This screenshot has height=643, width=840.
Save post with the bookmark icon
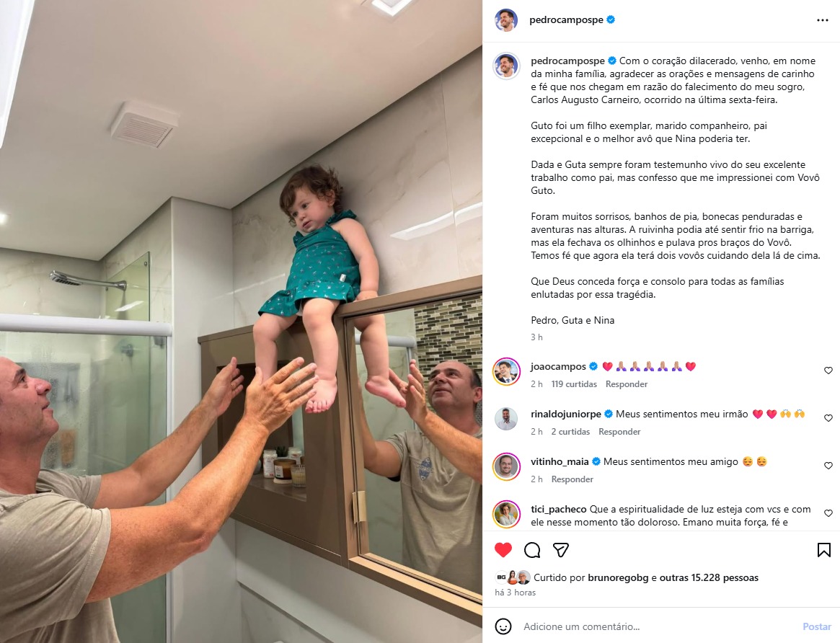click(824, 550)
